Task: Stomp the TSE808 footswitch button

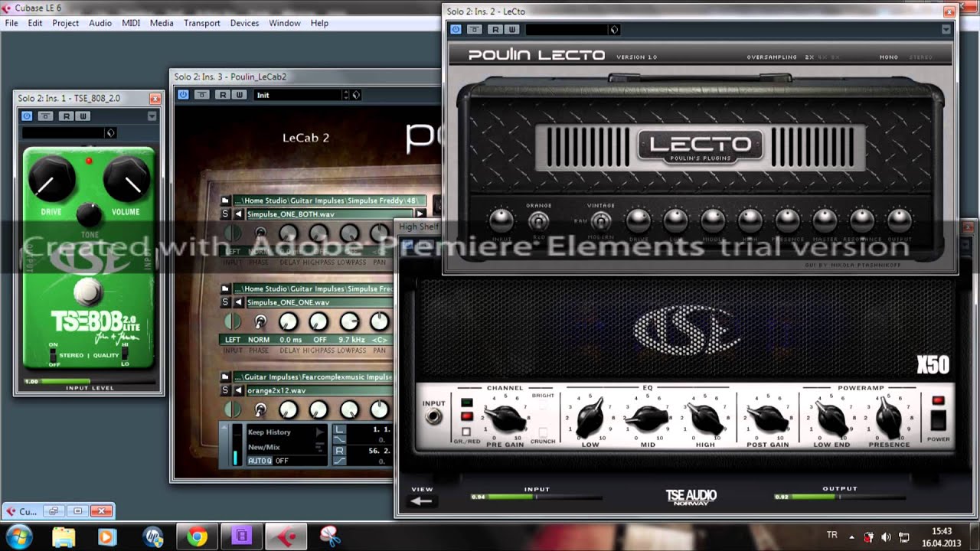Action: [x=88, y=292]
